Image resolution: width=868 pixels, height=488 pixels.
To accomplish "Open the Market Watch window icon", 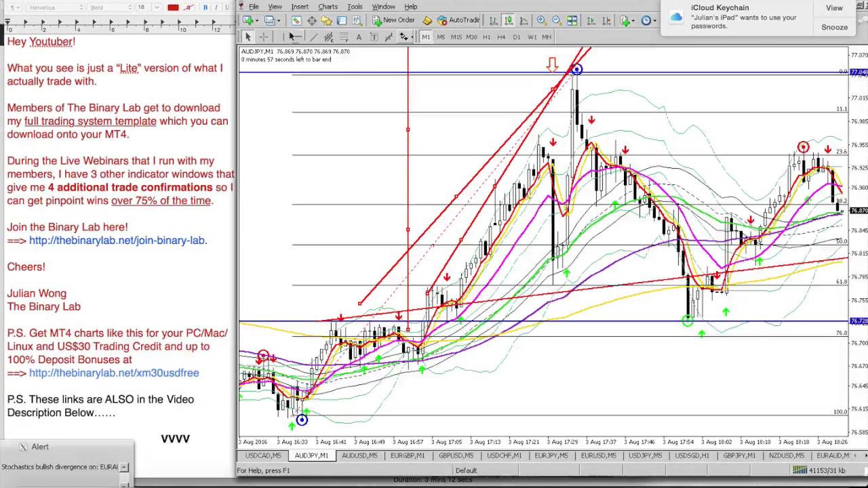I will click(296, 20).
